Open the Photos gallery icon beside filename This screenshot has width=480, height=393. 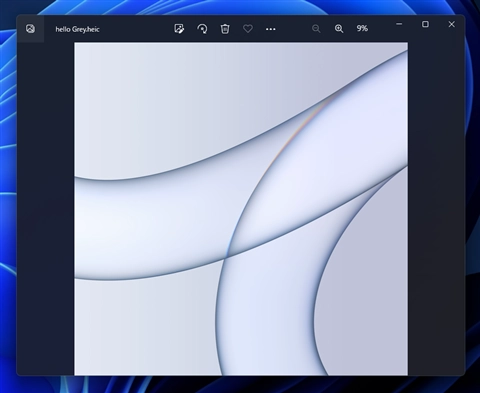point(30,29)
